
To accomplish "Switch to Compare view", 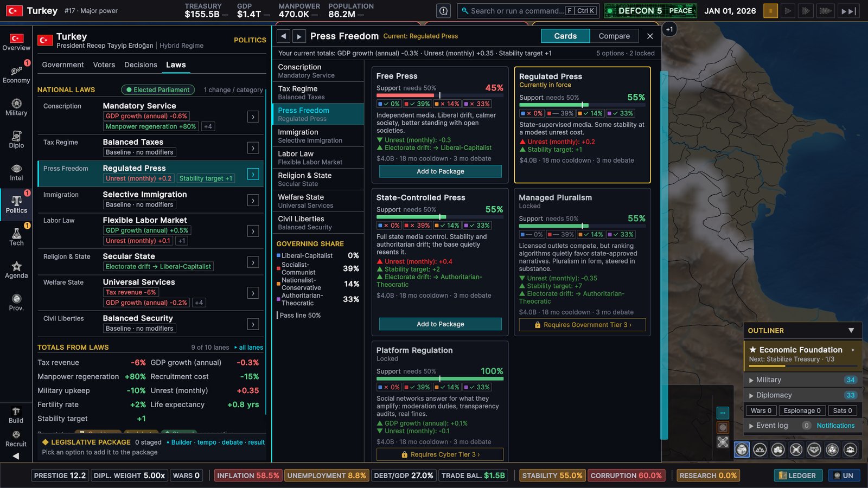I will (x=614, y=36).
